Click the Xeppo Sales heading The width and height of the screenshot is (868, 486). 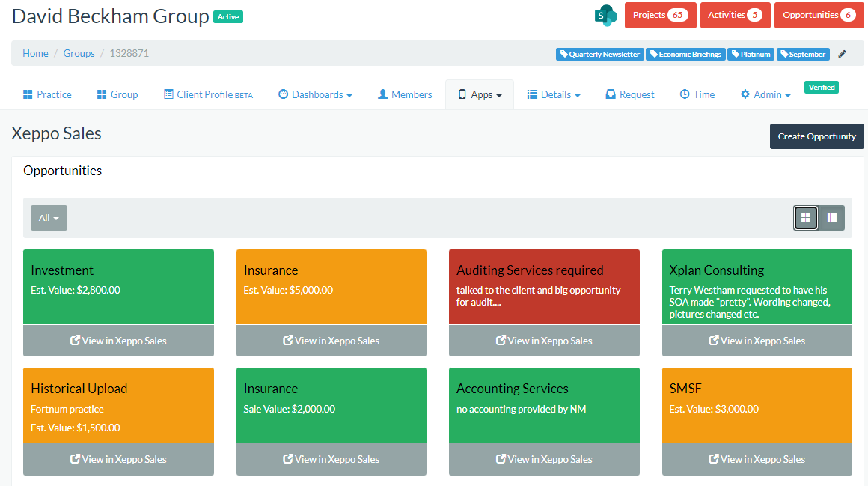point(56,133)
